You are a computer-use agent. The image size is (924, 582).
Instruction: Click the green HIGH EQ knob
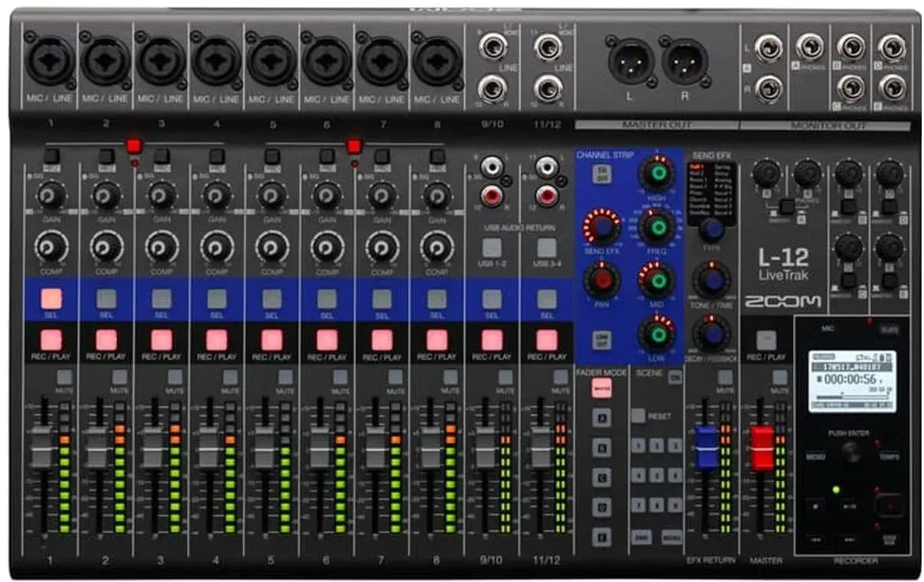click(657, 174)
